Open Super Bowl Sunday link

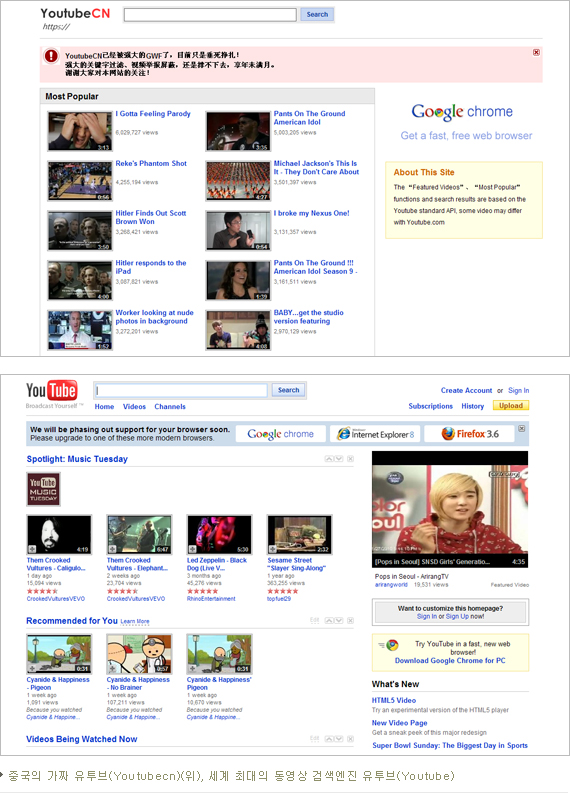pyautogui.click(x=450, y=746)
